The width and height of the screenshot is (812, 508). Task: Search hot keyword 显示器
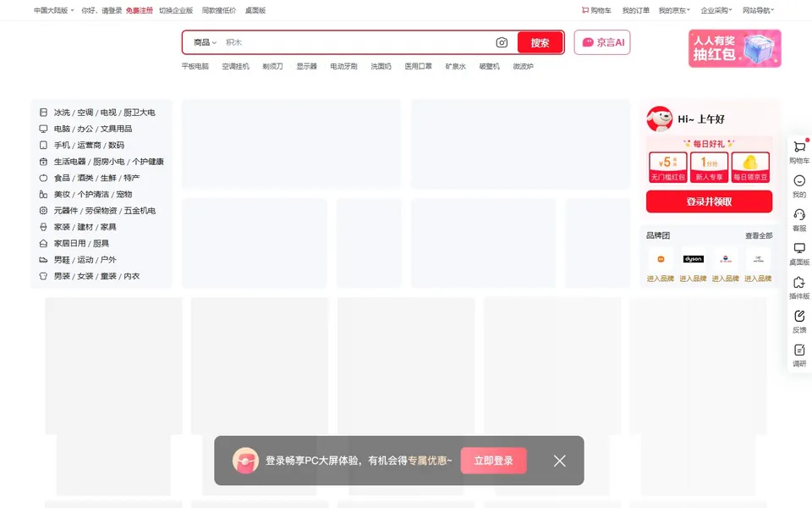tap(306, 66)
